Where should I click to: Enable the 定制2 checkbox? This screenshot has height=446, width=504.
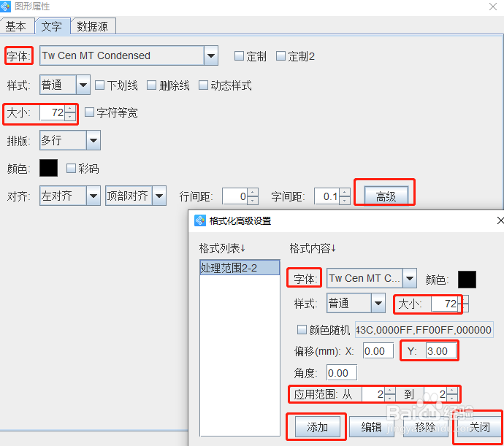pyautogui.click(x=280, y=56)
